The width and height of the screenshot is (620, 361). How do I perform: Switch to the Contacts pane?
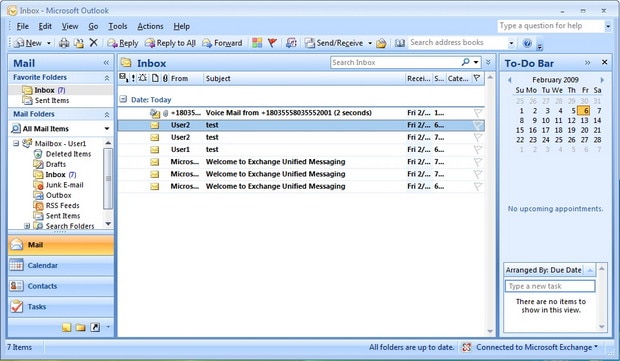pos(61,286)
